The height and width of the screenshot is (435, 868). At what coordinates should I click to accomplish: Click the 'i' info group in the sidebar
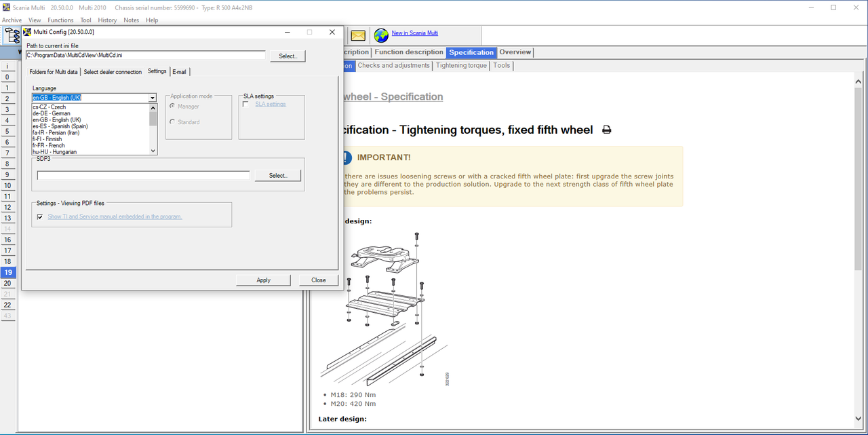7,66
